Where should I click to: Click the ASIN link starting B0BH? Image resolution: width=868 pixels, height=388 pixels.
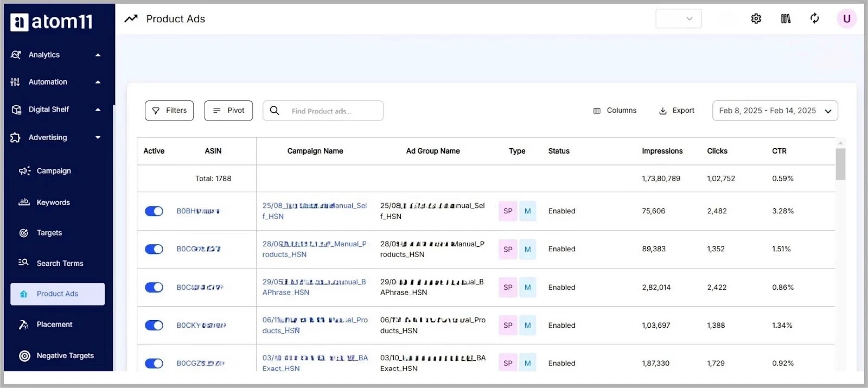pyautogui.click(x=198, y=211)
